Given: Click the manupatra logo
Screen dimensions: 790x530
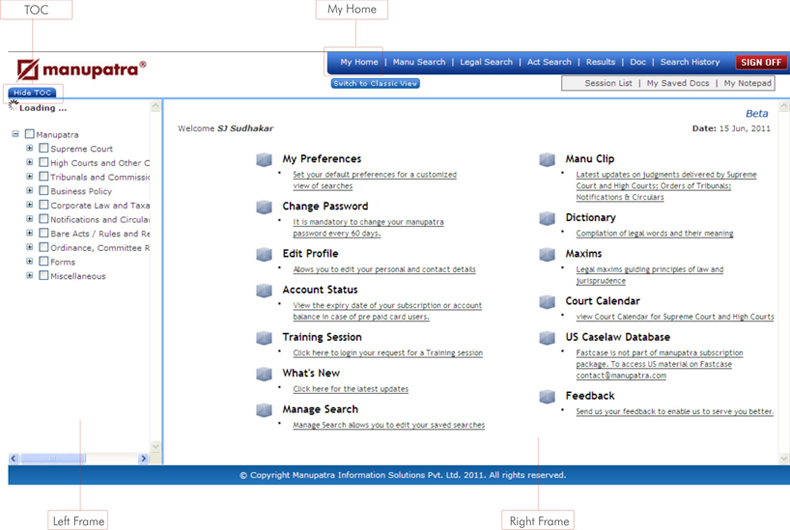Looking at the screenshot, I should 81,70.
